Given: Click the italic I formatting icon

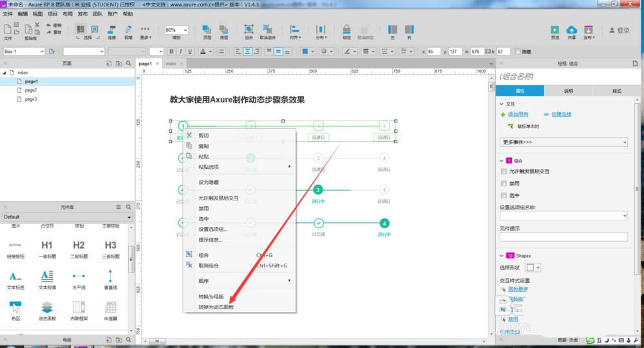Looking at the screenshot, I should pyautogui.click(x=180, y=52).
